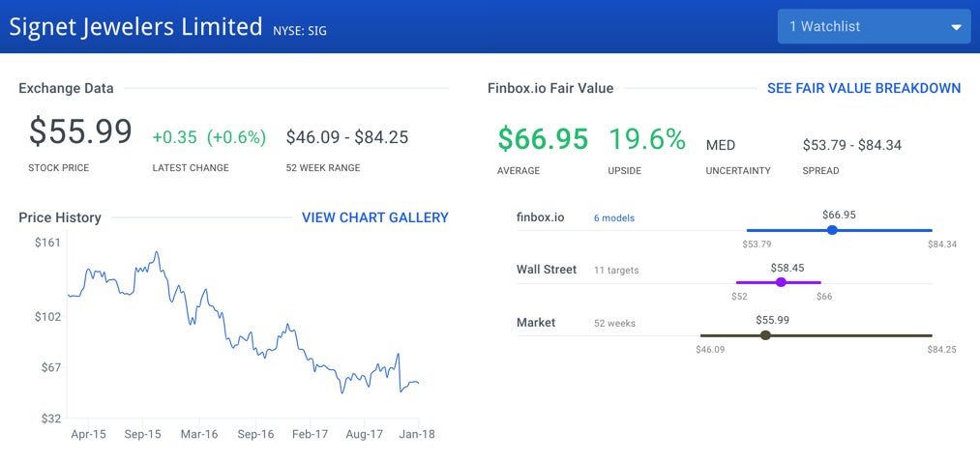Click the Wall Street row label

(x=547, y=270)
